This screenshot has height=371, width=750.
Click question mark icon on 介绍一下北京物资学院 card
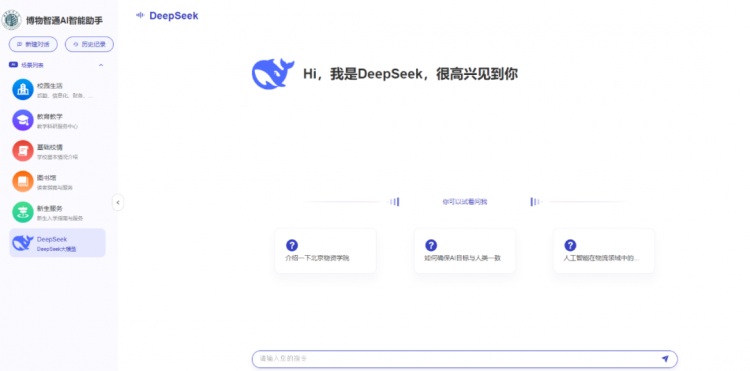tap(292, 245)
